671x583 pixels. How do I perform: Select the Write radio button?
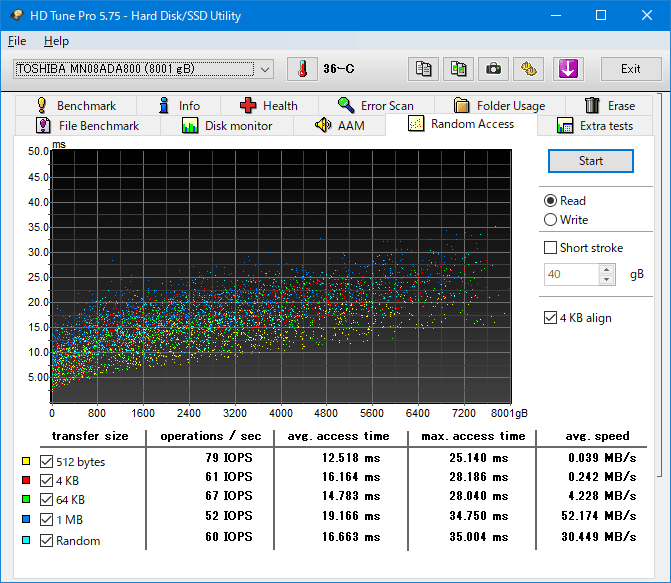point(551,220)
